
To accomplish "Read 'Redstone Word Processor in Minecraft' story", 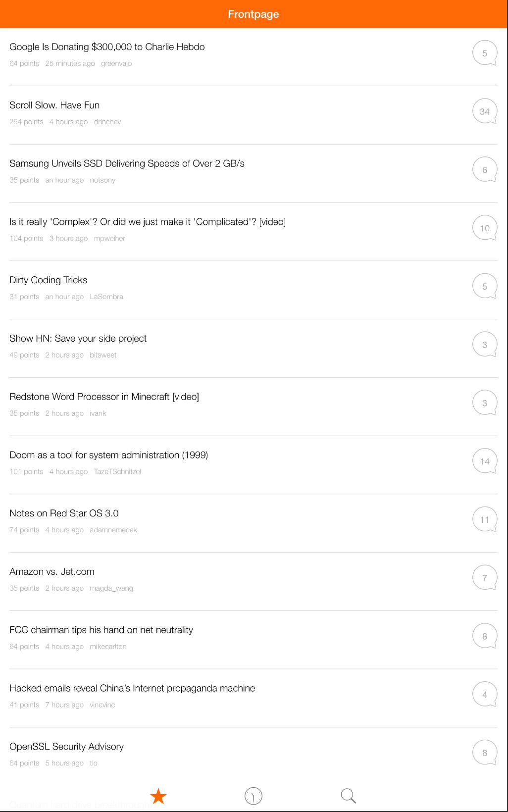I will coord(104,397).
